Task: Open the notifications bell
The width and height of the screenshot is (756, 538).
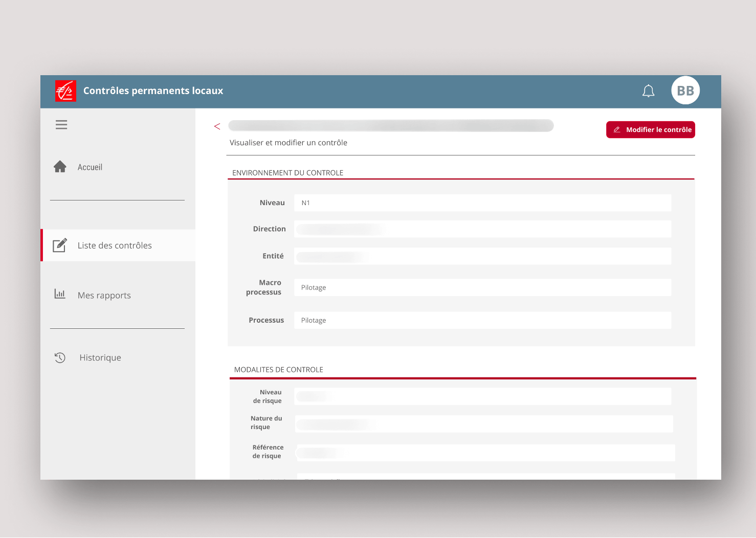Action: [648, 91]
